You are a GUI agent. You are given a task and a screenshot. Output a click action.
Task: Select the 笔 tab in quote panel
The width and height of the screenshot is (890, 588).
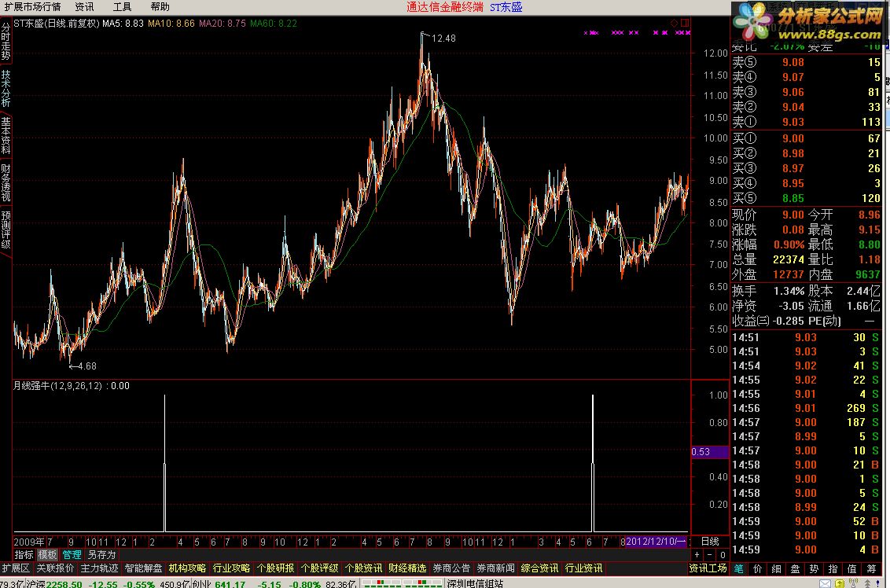(x=739, y=568)
